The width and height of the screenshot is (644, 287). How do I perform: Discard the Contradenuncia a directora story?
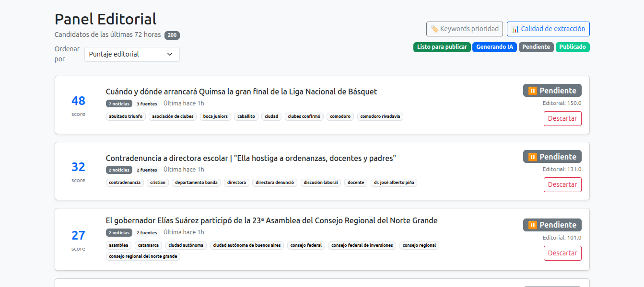tap(562, 184)
